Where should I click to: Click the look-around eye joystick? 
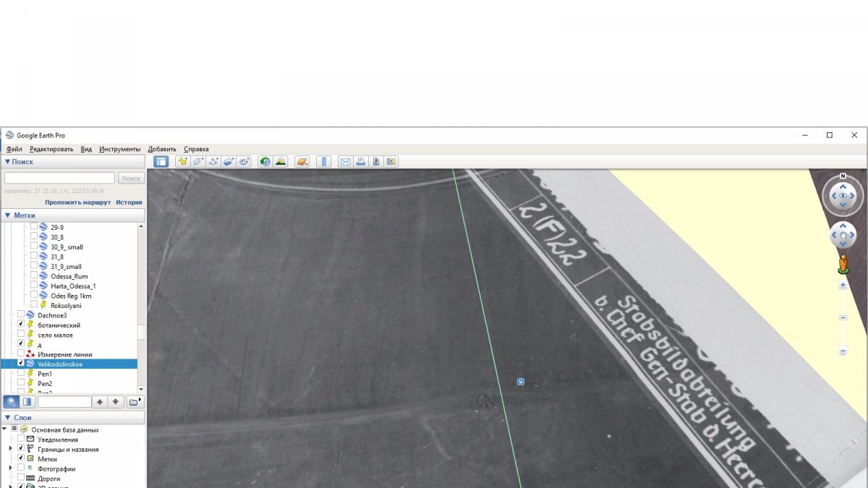point(843,196)
